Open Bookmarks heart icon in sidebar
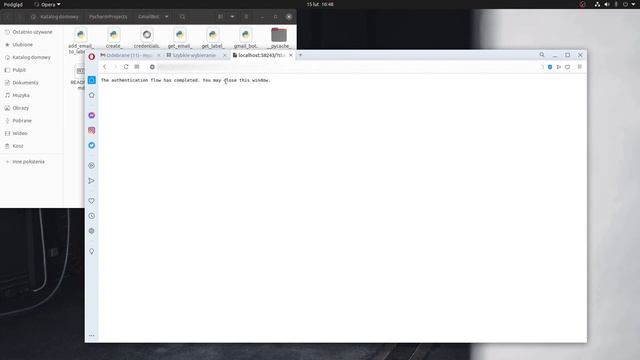This screenshot has width=640, height=360. click(91, 201)
